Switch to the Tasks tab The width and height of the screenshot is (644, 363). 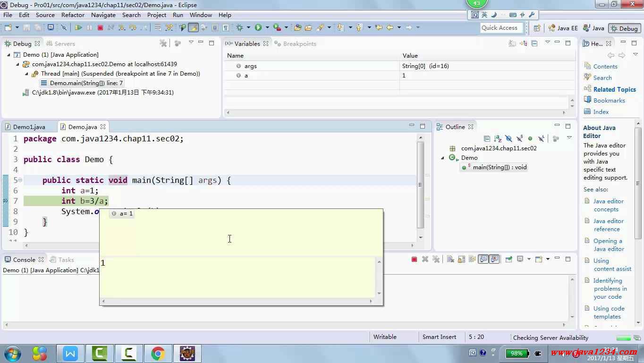click(61, 259)
